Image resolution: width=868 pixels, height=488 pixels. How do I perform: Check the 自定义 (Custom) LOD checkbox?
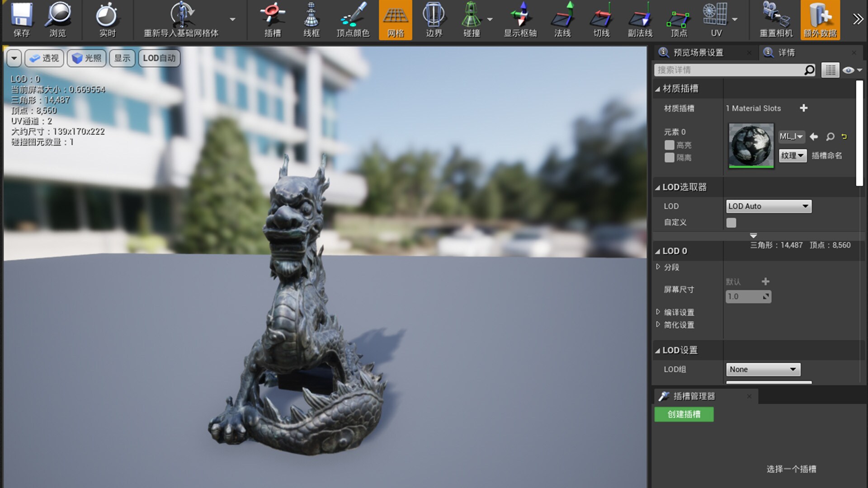[731, 223]
